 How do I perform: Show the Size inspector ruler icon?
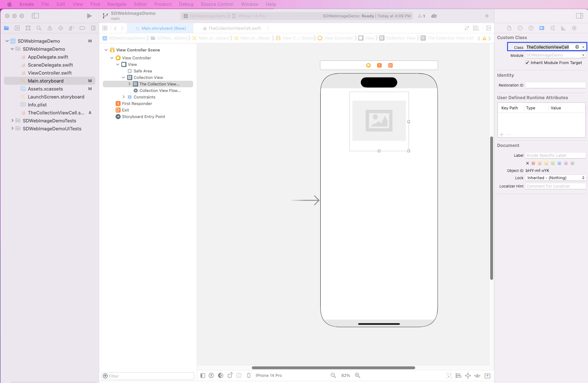pos(563,28)
